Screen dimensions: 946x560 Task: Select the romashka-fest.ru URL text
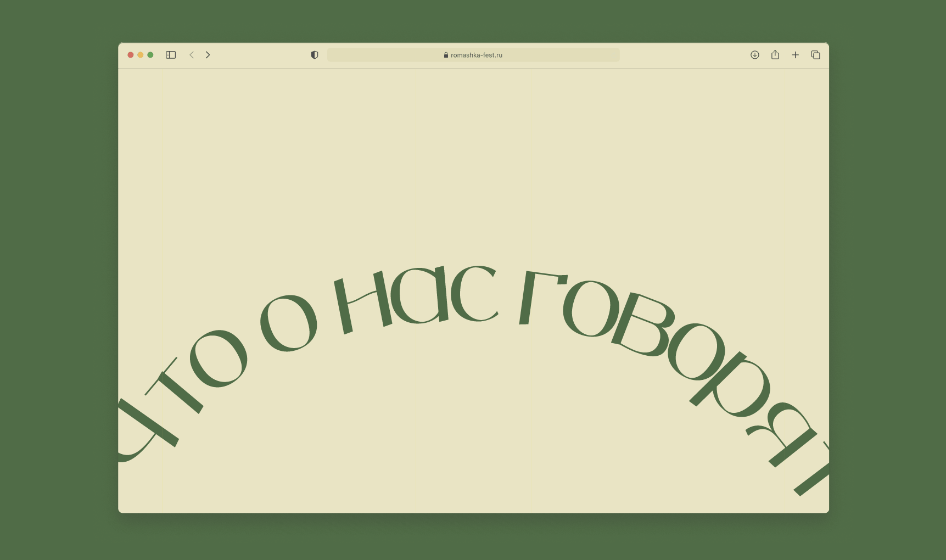coord(476,55)
